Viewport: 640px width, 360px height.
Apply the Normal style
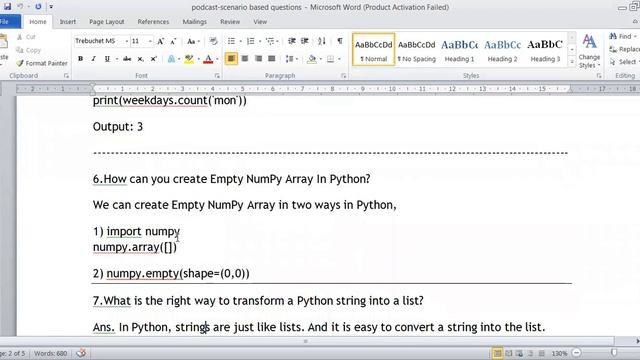pyautogui.click(x=373, y=50)
